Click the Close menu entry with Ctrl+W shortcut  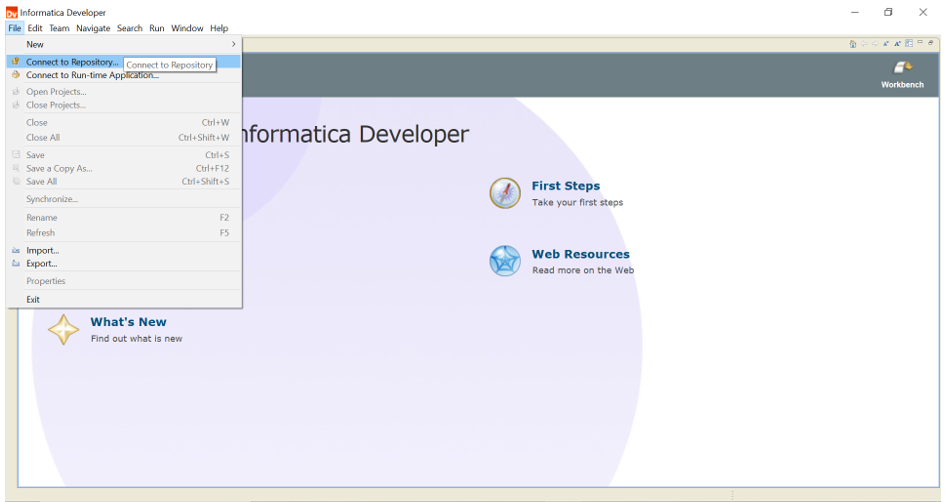[x=123, y=122]
